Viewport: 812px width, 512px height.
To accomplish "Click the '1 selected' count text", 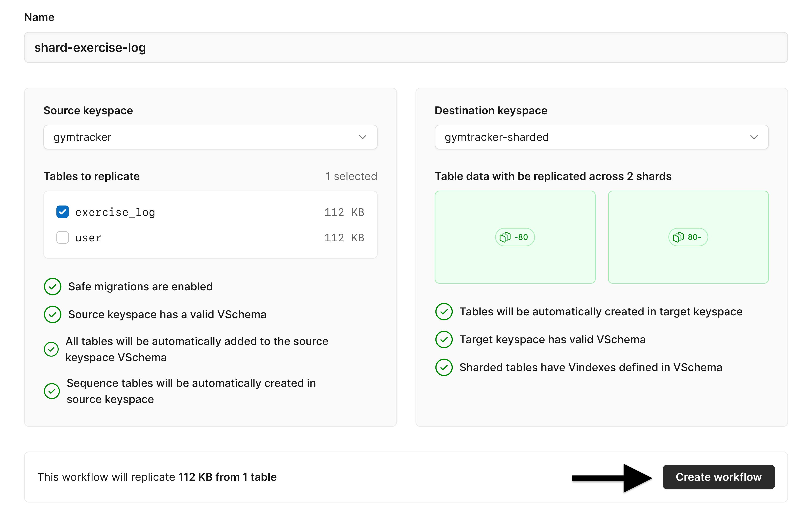I will pos(351,176).
